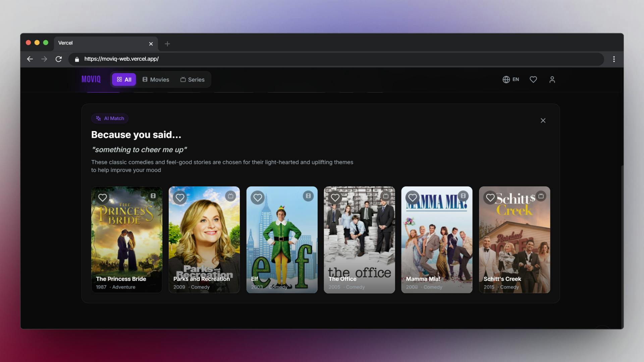This screenshot has height=362, width=644.
Task: Open the Parks and Recreation poster
Action: pos(204,240)
